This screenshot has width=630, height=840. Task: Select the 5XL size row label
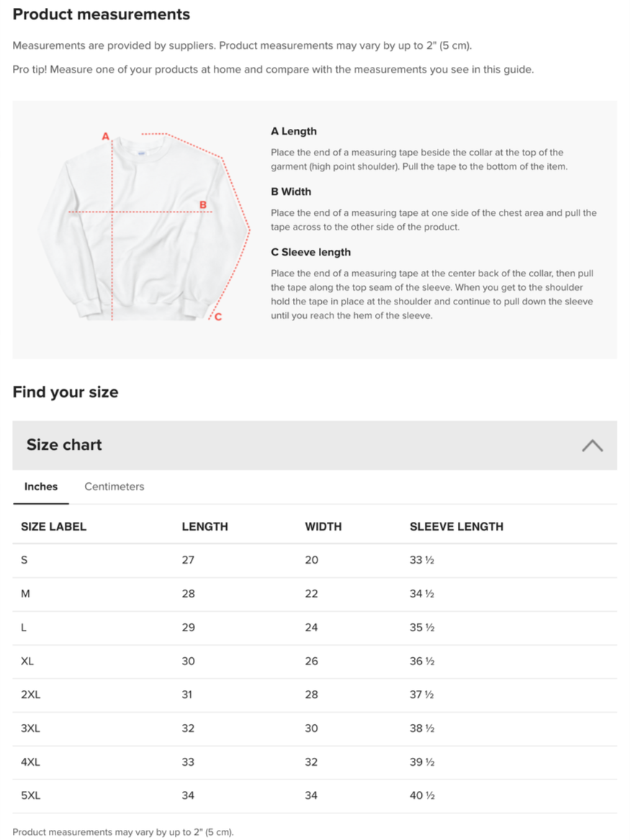tap(30, 795)
